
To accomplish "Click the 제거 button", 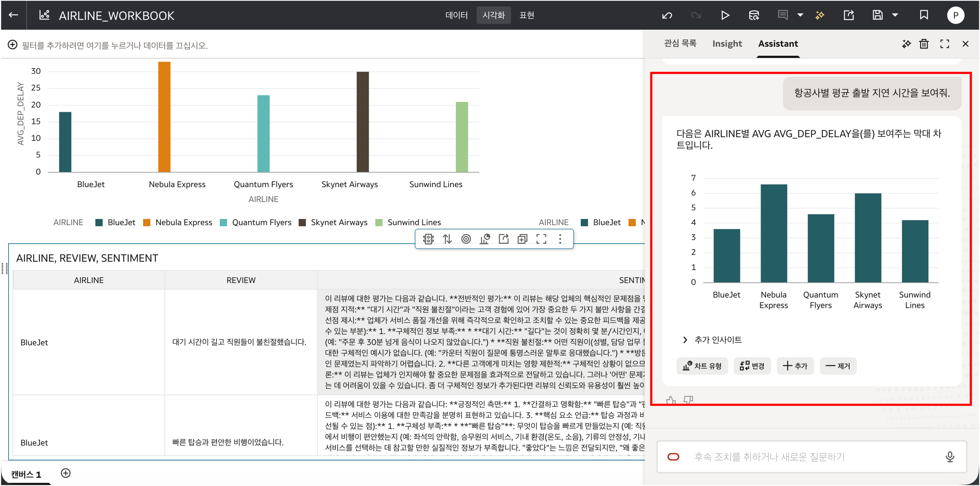I will click(x=838, y=366).
